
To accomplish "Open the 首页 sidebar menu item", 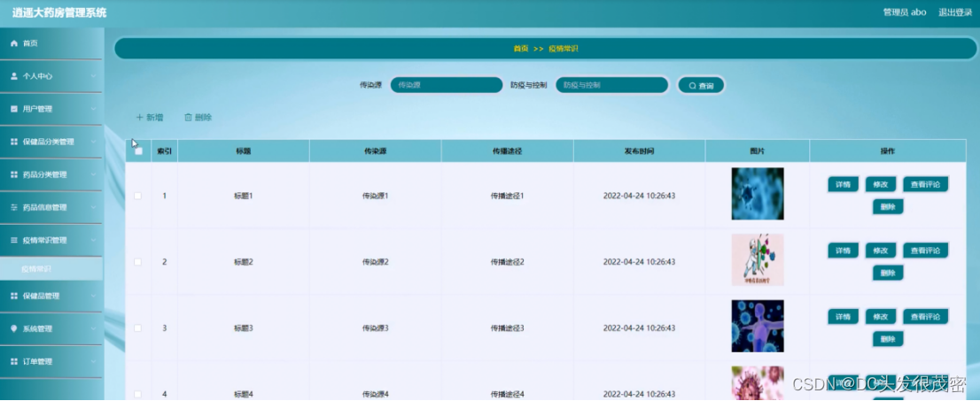I will point(51,43).
